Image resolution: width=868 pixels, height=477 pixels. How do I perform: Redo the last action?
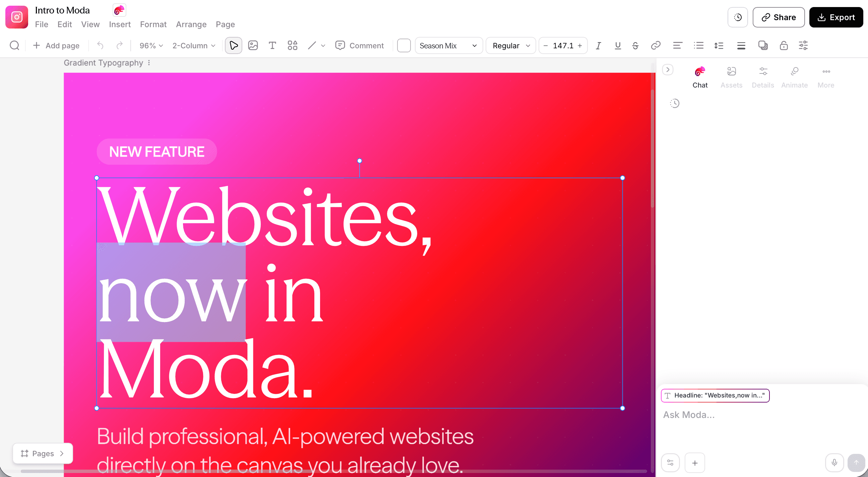point(119,45)
